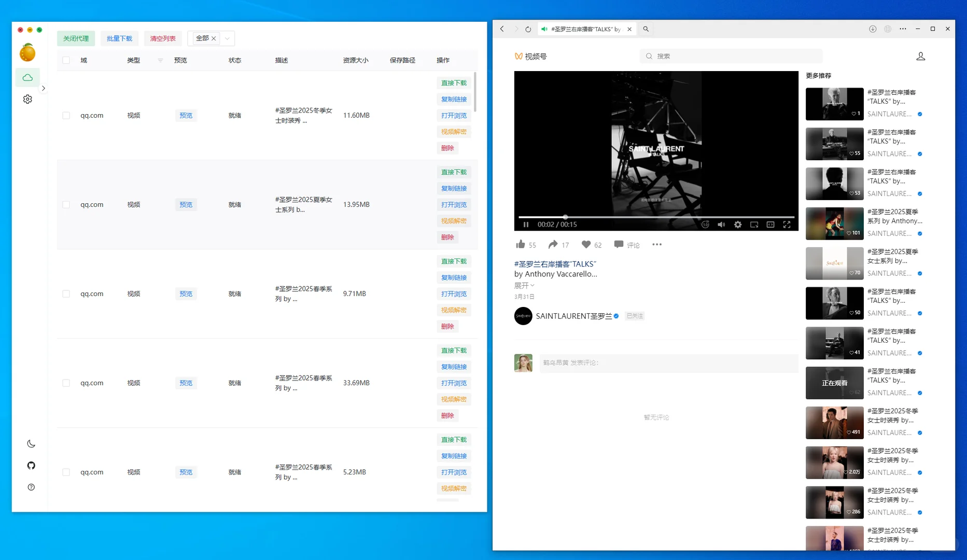Click 打开浏览 for the 33.69MB video

point(454,383)
